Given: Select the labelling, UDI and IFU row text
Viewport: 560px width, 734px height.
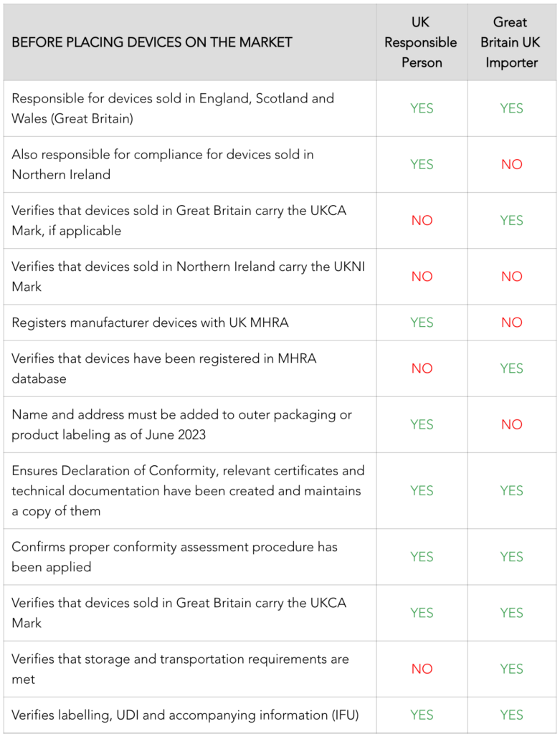Looking at the screenshot, I should [x=185, y=715].
